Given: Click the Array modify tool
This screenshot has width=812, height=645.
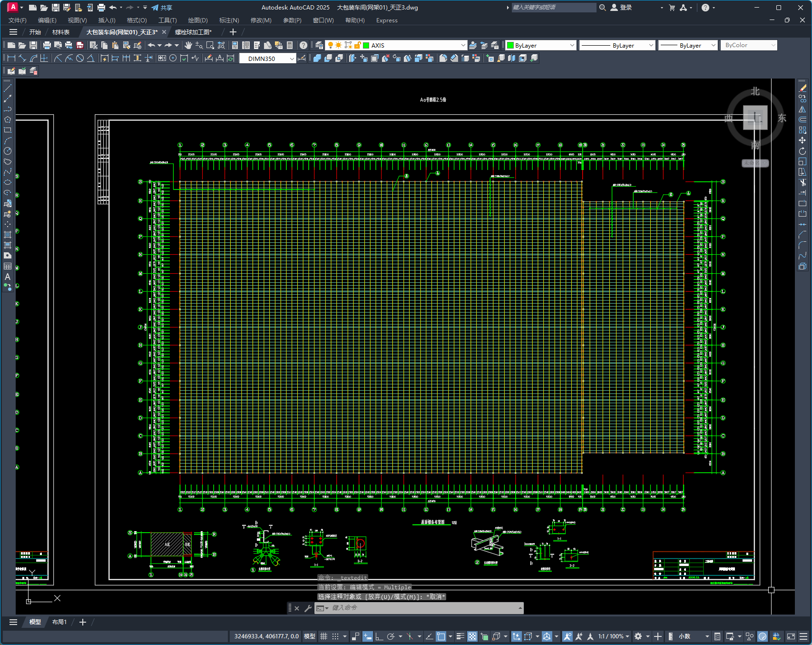Looking at the screenshot, I should 802,130.
